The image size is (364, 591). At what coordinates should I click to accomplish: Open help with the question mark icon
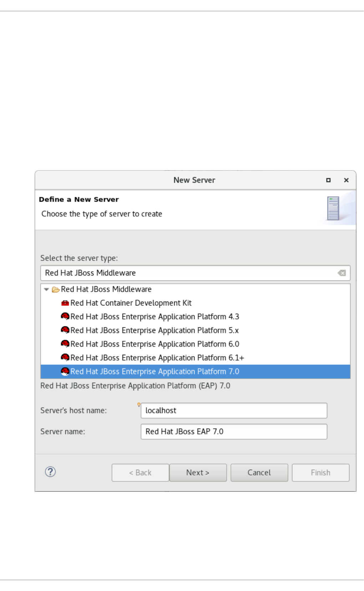(50, 472)
